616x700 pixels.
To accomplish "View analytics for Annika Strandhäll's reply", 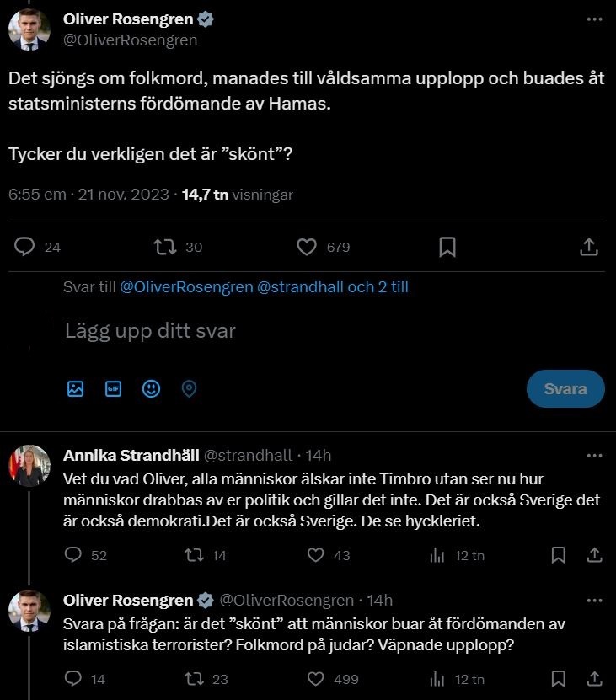I will (437, 555).
